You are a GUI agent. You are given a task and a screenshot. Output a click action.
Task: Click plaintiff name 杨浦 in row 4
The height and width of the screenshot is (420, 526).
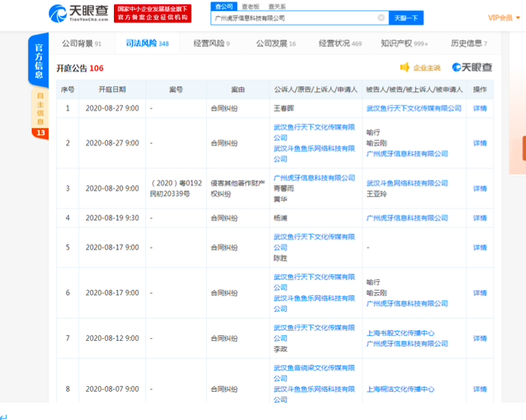coord(280,218)
